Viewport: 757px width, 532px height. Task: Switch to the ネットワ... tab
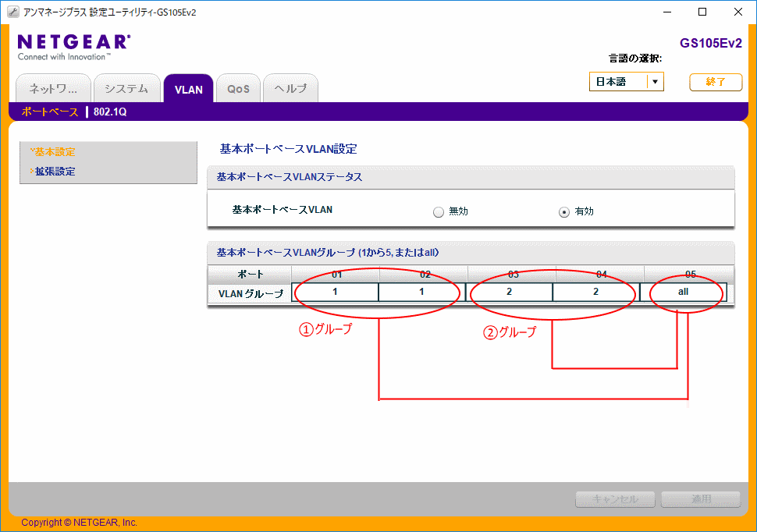(x=53, y=89)
